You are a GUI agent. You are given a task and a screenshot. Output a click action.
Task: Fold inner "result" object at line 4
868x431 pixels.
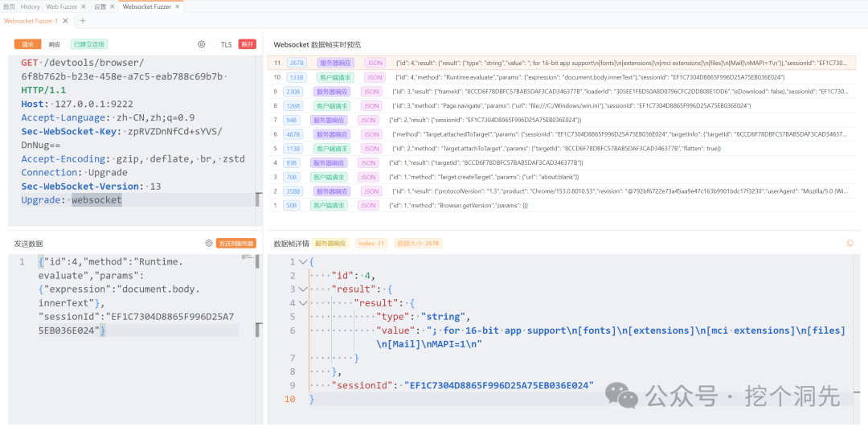pos(301,303)
